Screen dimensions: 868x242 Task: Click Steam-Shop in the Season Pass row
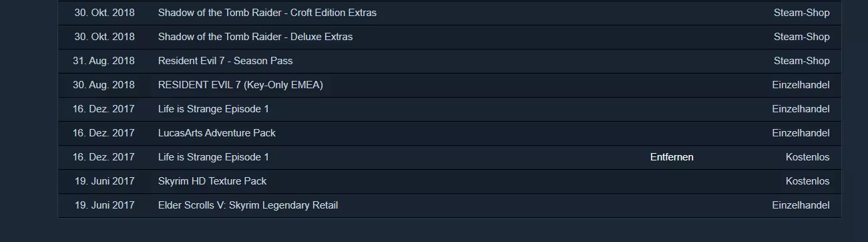click(x=801, y=61)
